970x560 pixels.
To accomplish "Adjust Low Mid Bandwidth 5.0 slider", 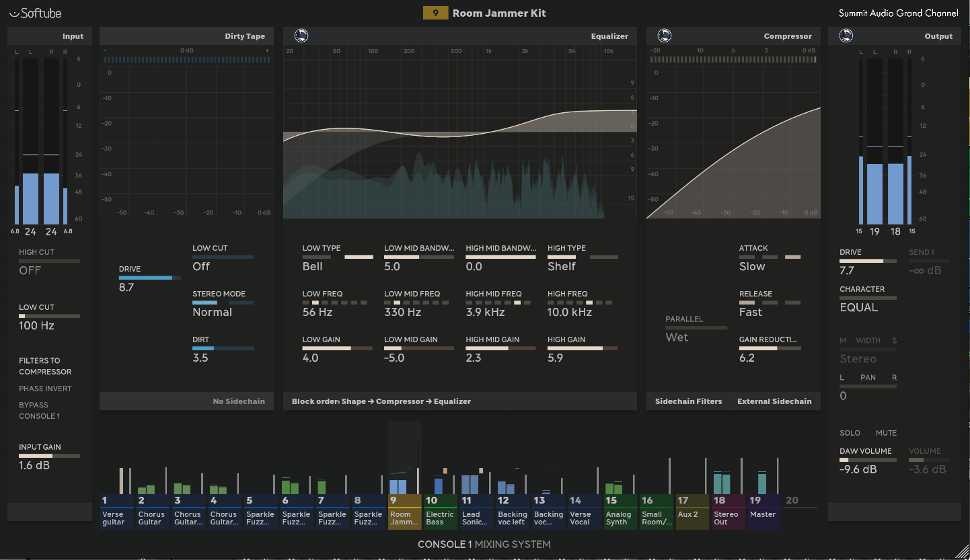I will [419, 257].
